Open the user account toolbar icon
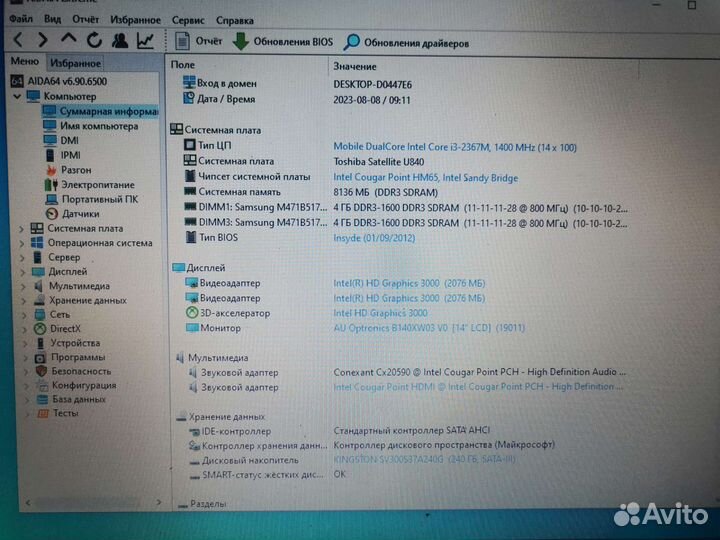This screenshot has width=720, height=540. (x=120, y=40)
